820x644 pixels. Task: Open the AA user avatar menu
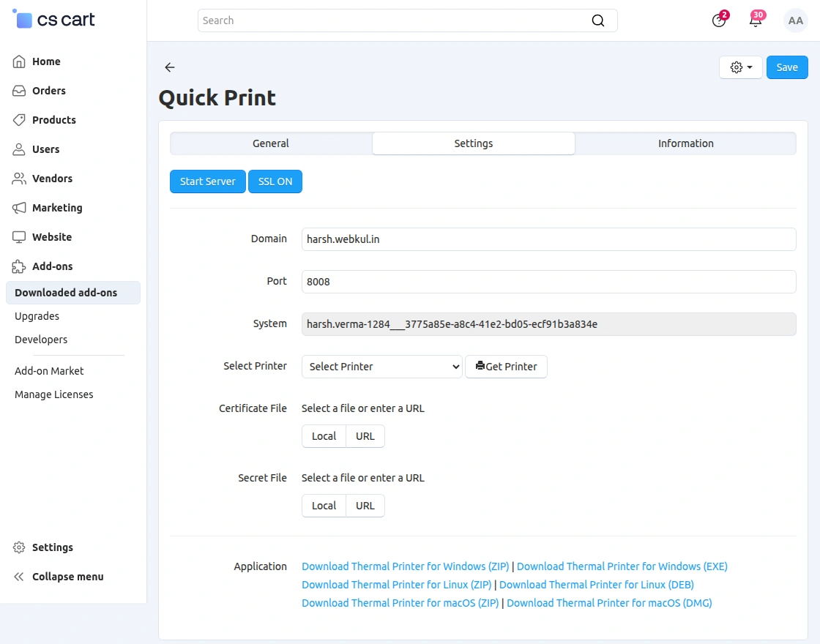795,20
